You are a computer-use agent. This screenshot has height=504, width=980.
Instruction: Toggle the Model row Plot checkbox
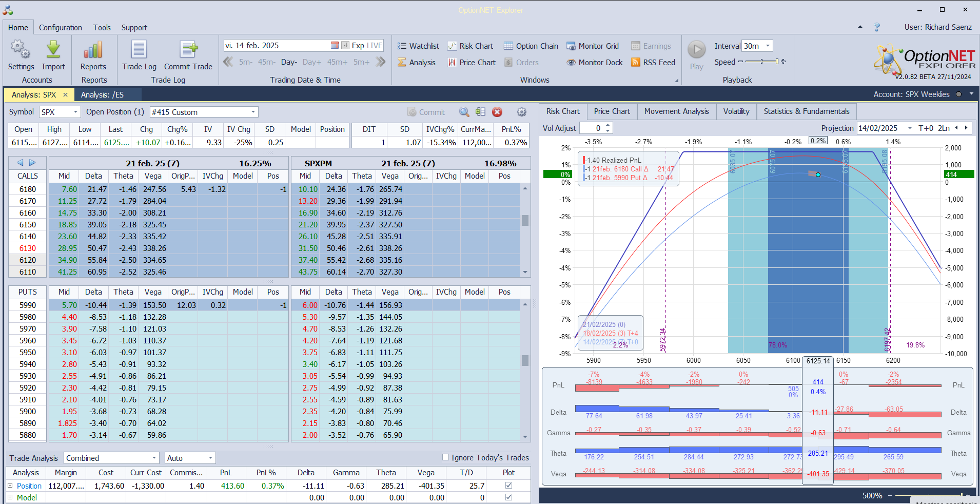pyautogui.click(x=508, y=497)
